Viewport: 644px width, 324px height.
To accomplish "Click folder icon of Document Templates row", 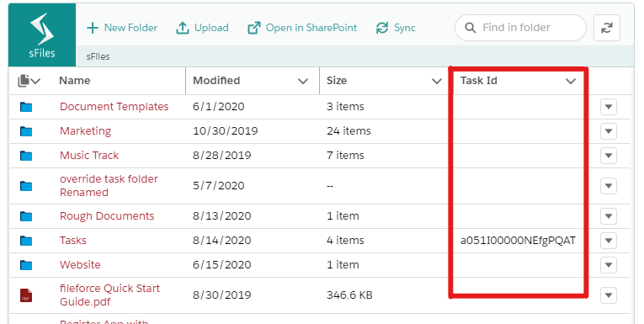I will click(26, 107).
